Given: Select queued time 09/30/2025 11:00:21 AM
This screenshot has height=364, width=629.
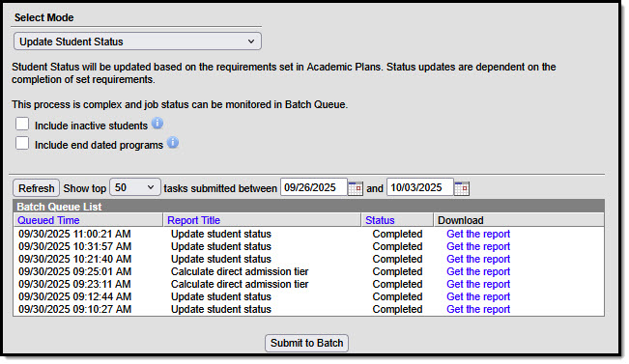Looking at the screenshot, I should coord(74,234).
